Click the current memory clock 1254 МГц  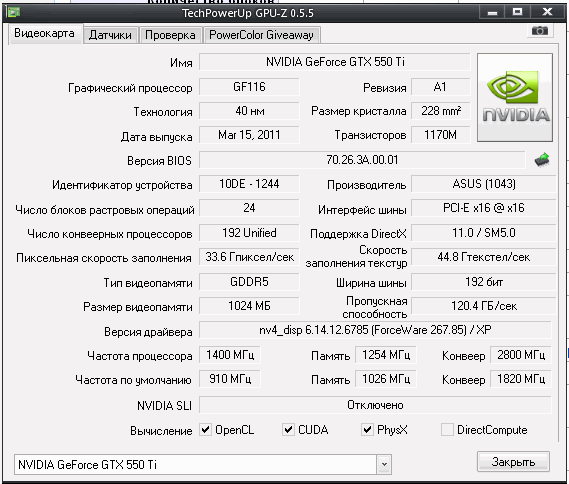pyautogui.click(x=386, y=354)
